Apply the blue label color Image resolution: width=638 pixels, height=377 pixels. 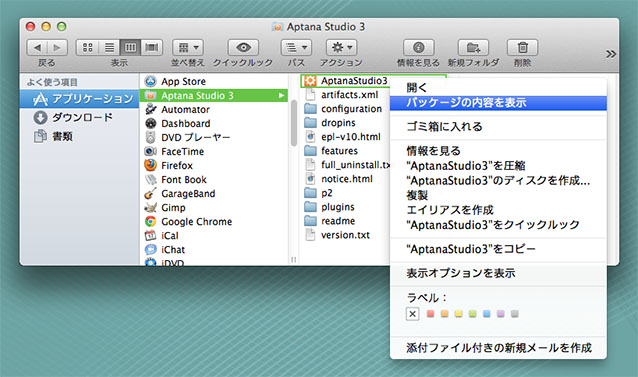click(487, 314)
